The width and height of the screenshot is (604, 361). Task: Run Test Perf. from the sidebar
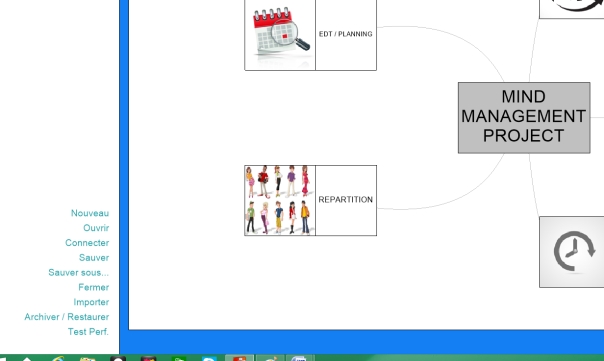point(88,332)
